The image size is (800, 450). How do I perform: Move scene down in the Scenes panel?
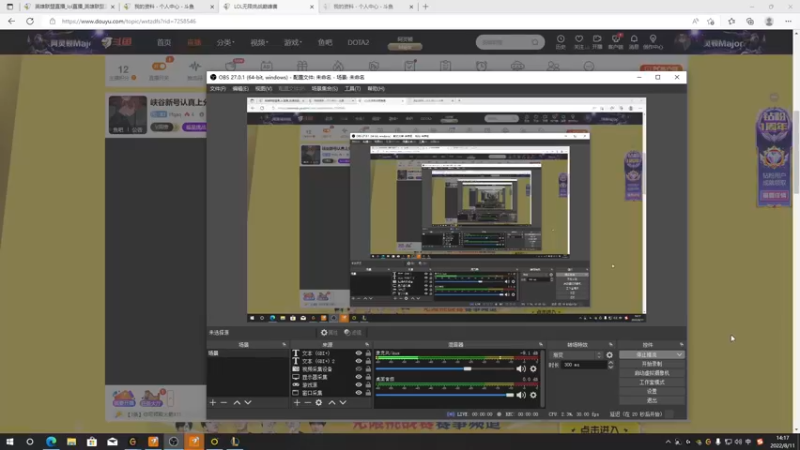point(248,403)
